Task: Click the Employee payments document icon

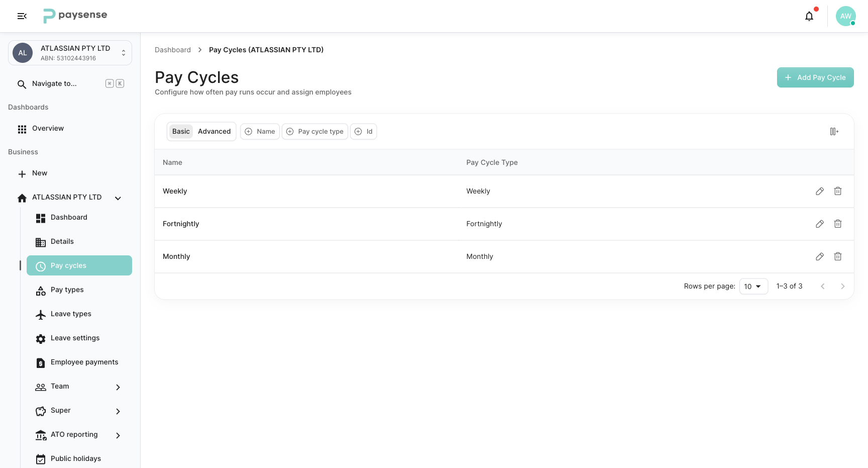Action: (41, 363)
